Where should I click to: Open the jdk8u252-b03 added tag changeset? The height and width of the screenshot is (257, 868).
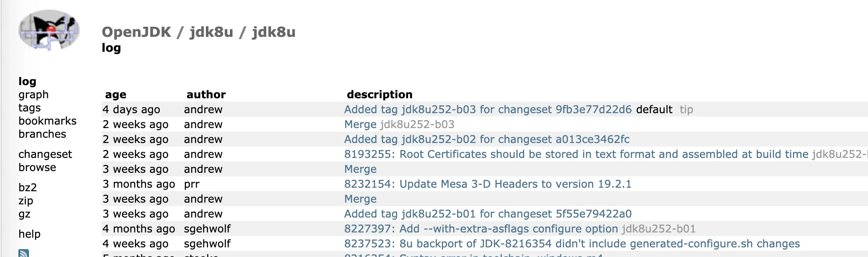coord(488,110)
